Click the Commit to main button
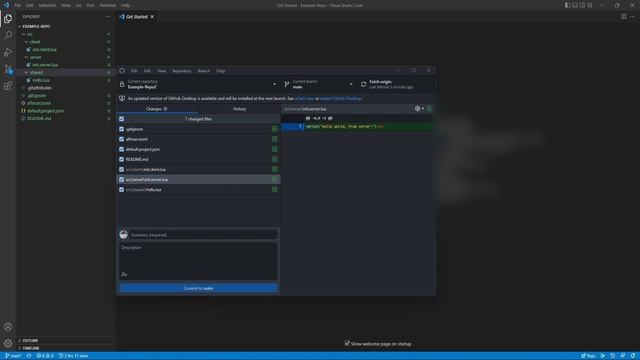Viewport: 640px width, 360px height. 198,288
